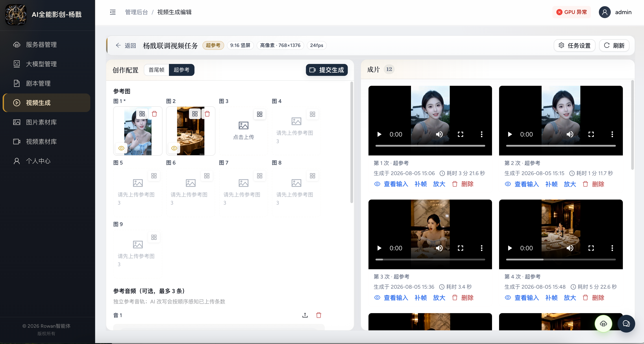This screenshot has height=344, width=644.
Task: Click the 刷新 button
Action: point(614,46)
